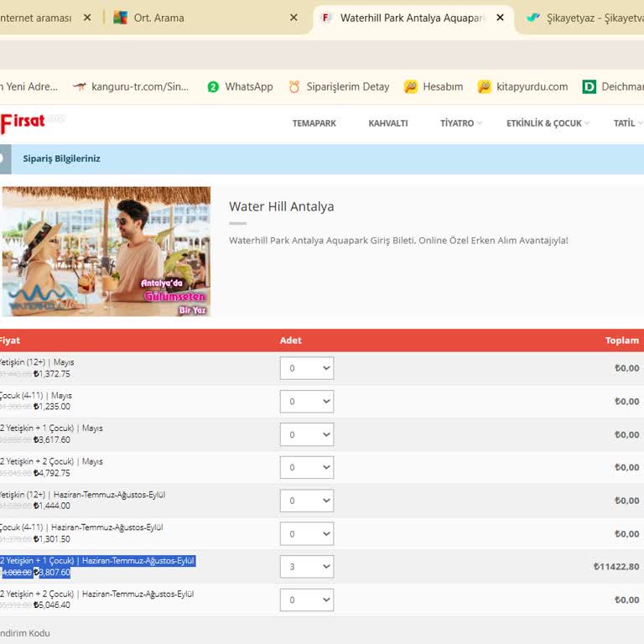Open the kanguru-tr.com bookmark
This screenshot has width=644, height=644.
click(131, 86)
